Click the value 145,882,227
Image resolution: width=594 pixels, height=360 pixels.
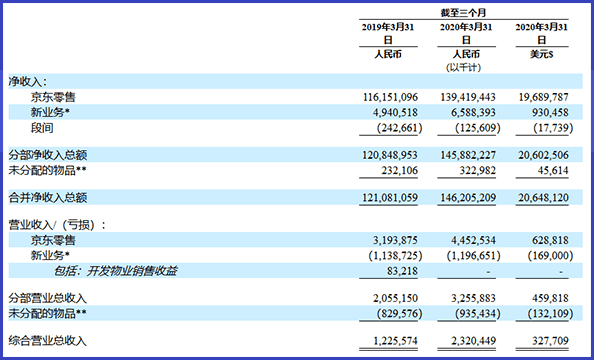(468, 155)
